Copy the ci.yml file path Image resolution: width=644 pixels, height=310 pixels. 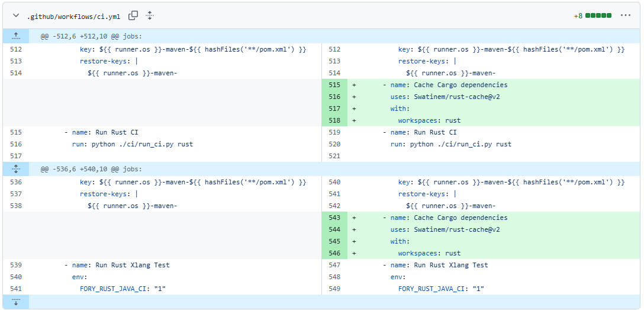(133, 15)
